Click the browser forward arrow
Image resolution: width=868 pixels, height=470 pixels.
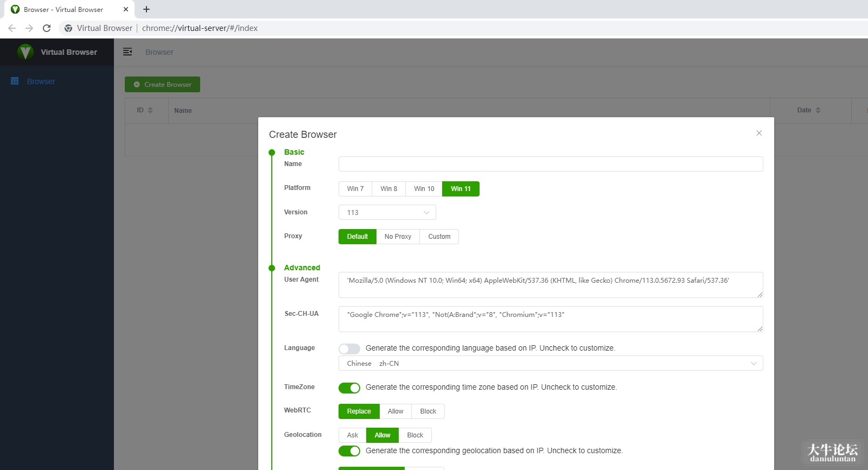[29, 28]
